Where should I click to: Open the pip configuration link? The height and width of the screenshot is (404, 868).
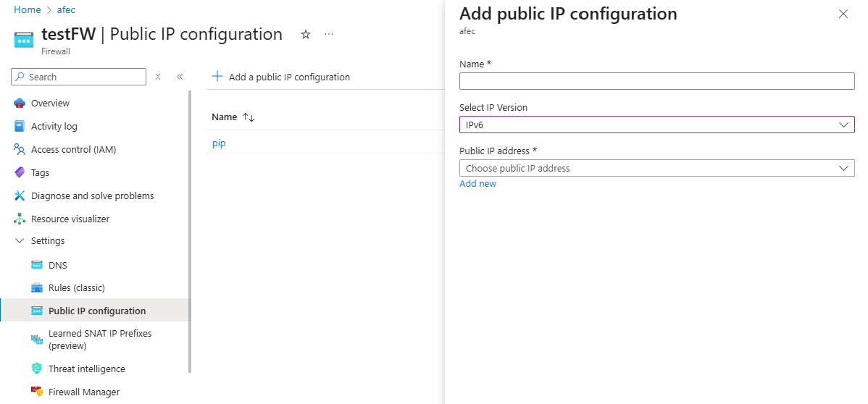(219, 143)
